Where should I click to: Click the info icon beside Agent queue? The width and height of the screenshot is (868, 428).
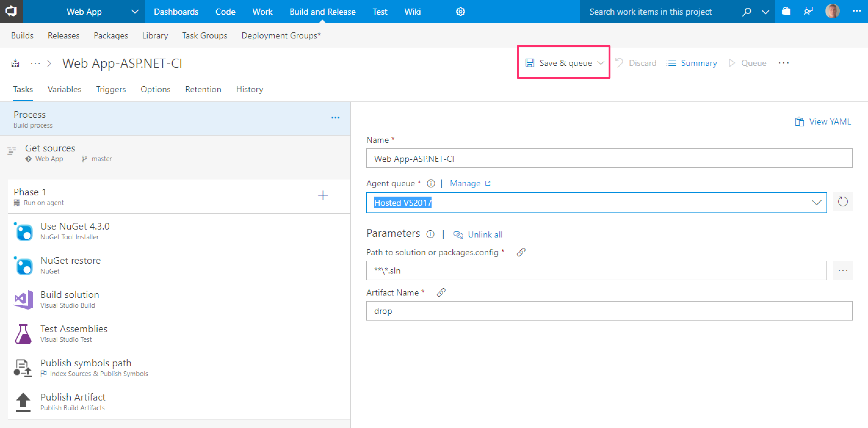431,183
